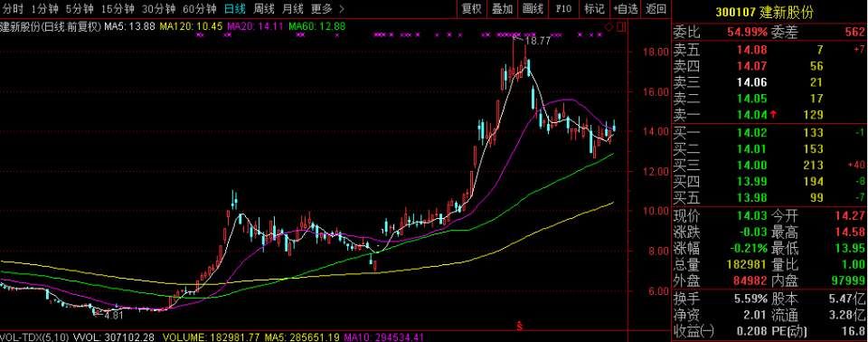The width and height of the screenshot is (868, 342).
Task: Expand more periods with the chevron after 更多
Action: point(341,9)
